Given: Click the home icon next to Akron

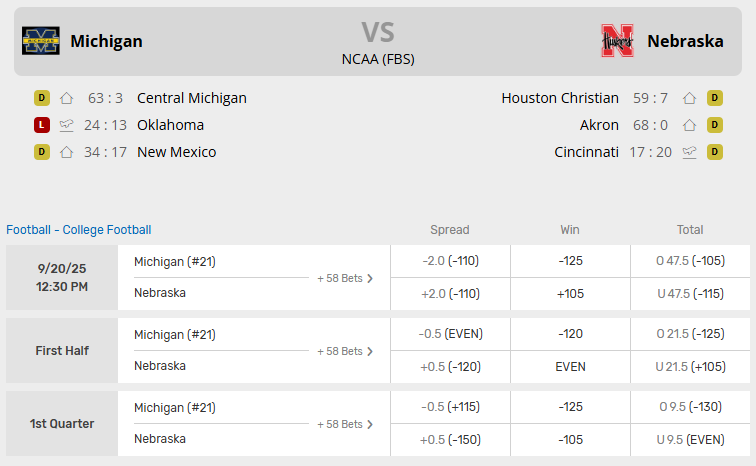Looking at the screenshot, I should point(689,125).
